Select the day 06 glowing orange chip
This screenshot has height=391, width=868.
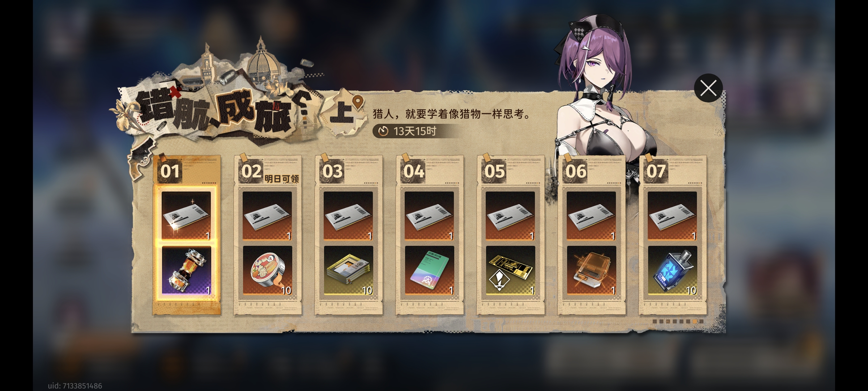591,270
